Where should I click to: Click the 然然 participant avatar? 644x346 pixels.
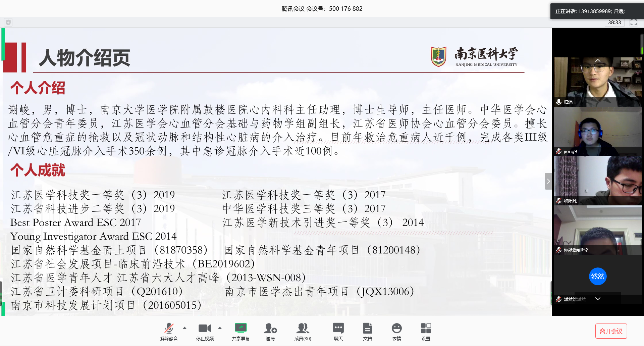pos(597,276)
